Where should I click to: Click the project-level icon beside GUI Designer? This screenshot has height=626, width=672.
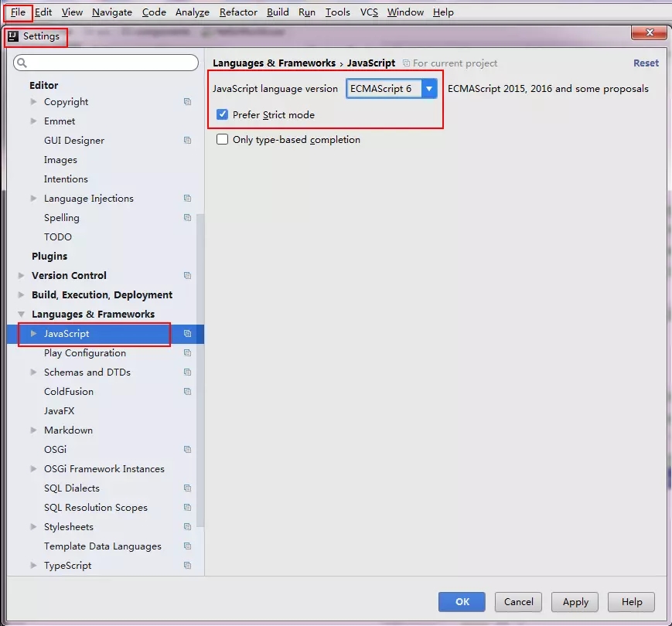187,140
